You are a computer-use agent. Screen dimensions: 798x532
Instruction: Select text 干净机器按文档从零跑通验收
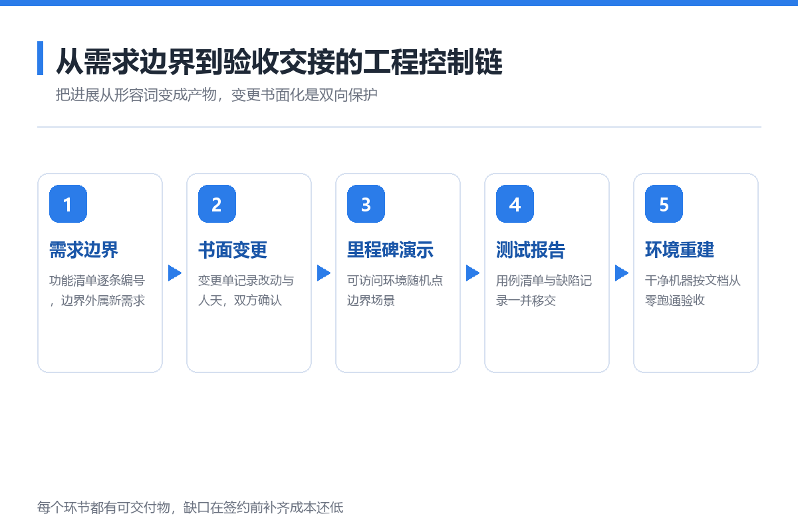coord(693,290)
